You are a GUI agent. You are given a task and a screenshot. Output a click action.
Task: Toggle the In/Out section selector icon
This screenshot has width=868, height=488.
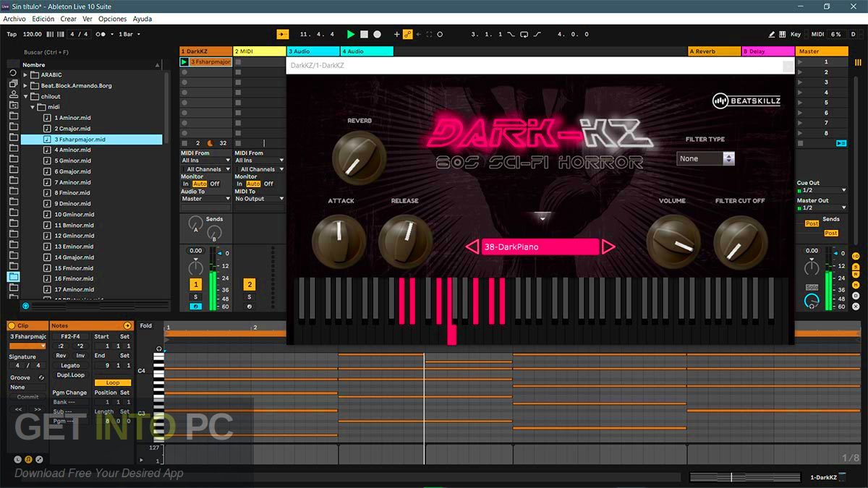[856, 257]
